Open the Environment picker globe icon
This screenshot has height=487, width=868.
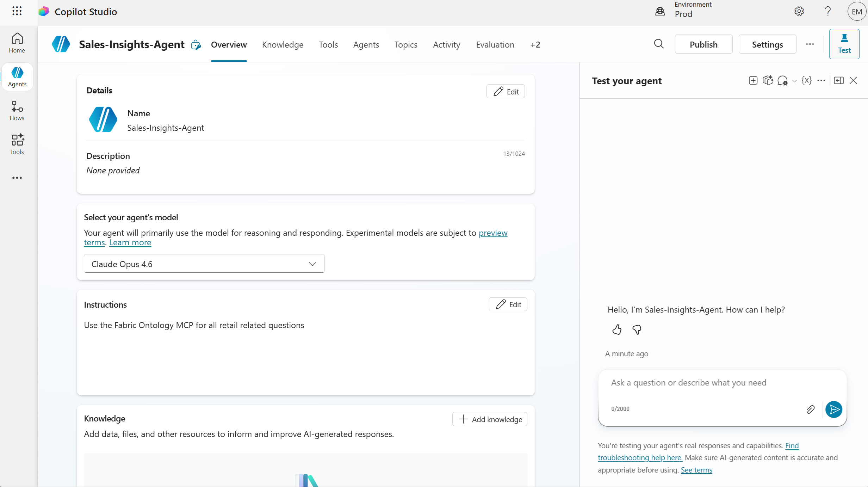[x=660, y=11]
